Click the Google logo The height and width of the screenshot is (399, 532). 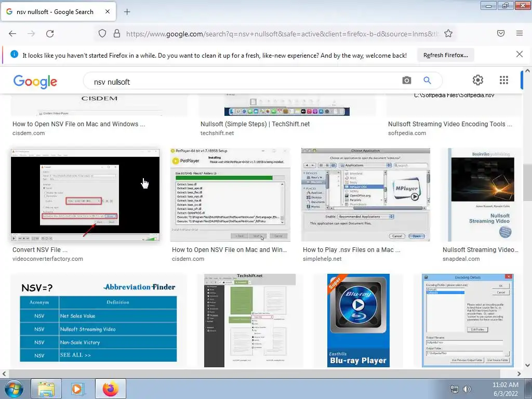click(35, 82)
